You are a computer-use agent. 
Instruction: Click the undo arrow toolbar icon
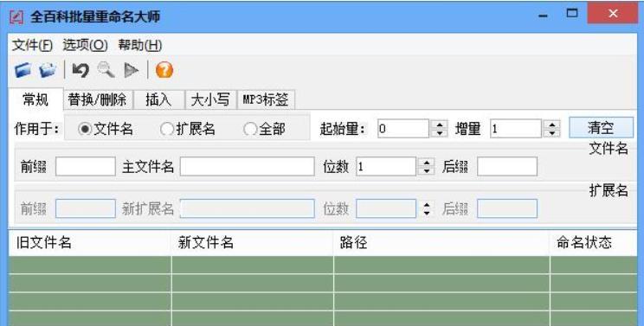coord(80,71)
